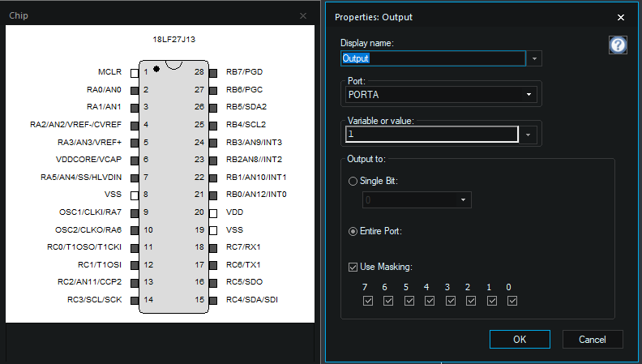Select the Single Bit radio option
Screen dimensions: 642x364
pos(353,181)
